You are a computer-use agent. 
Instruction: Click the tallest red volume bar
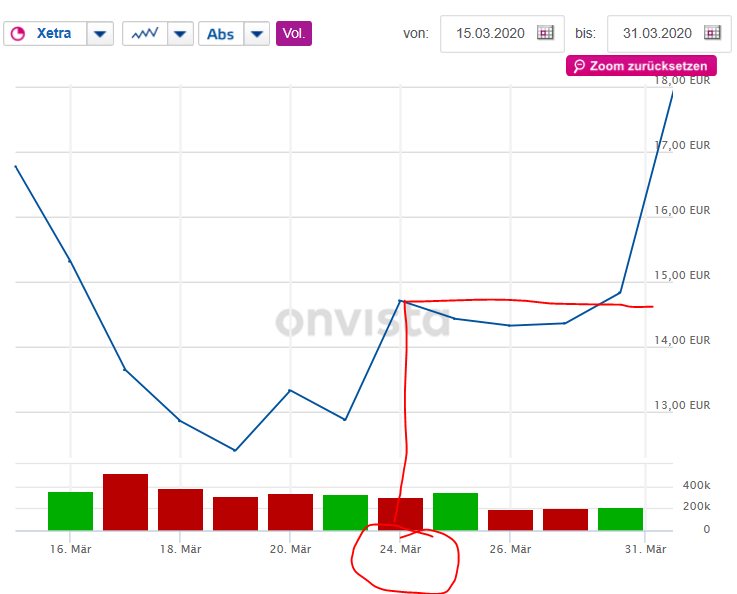125,502
